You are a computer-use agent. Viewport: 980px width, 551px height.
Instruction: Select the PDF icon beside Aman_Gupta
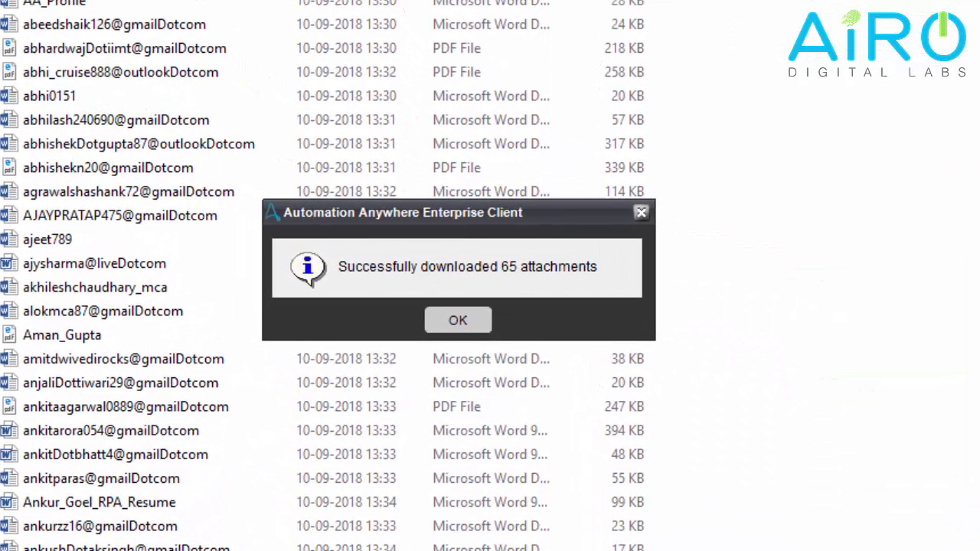tap(8, 335)
